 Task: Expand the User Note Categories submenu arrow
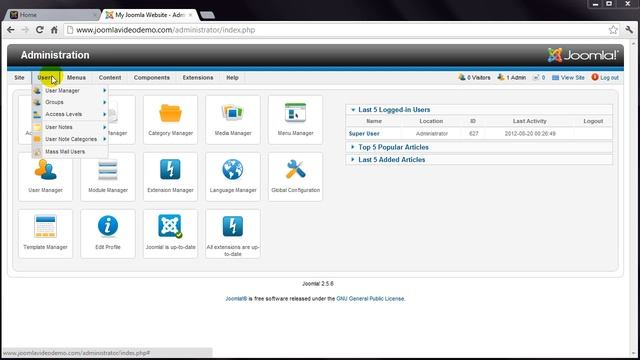pyautogui.click(x=105, y=139)
